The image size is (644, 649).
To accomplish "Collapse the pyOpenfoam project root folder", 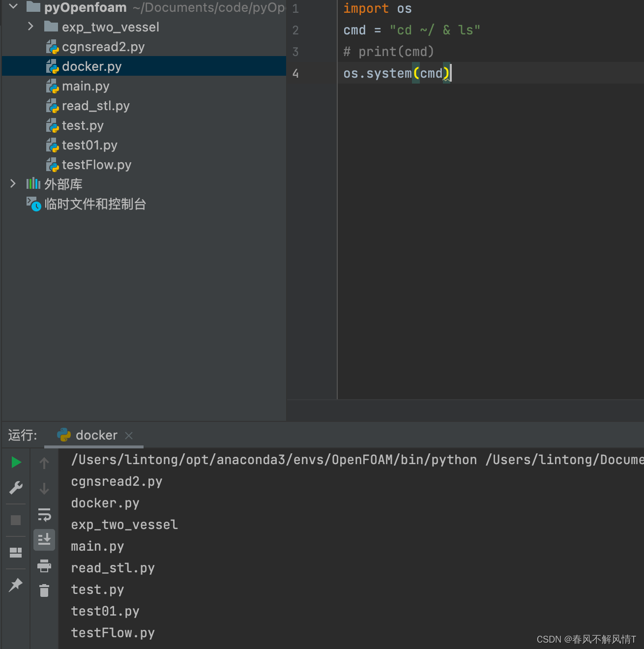I will point(12,7).
